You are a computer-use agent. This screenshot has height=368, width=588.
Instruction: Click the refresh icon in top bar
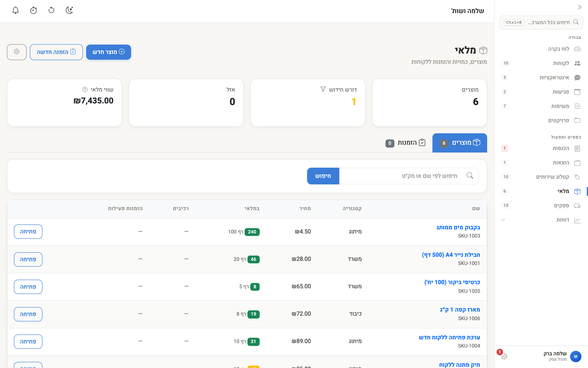tap(51, 10)
